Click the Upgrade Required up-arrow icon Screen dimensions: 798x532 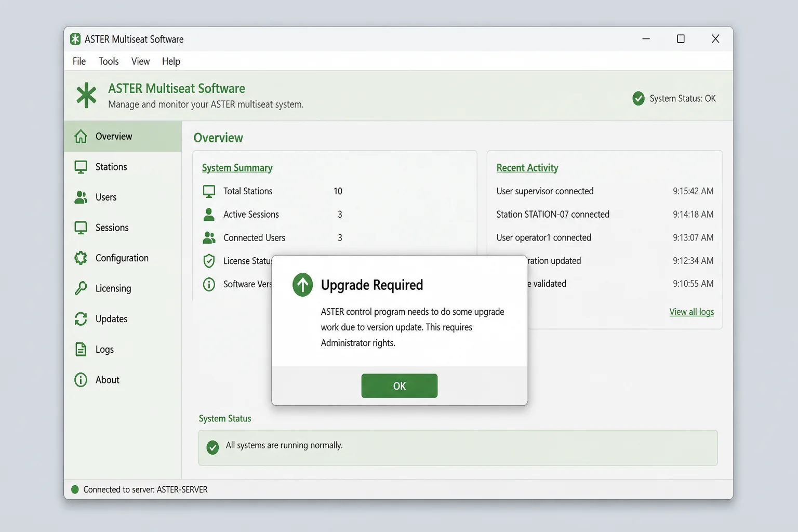click(302, 285)
